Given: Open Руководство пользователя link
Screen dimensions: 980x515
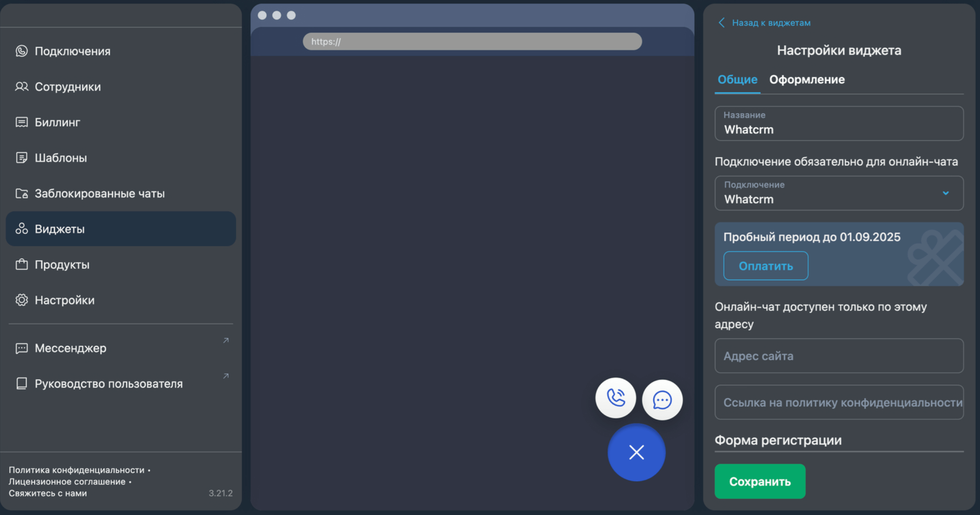Looking at the screenshot, I should pos(108,384).
